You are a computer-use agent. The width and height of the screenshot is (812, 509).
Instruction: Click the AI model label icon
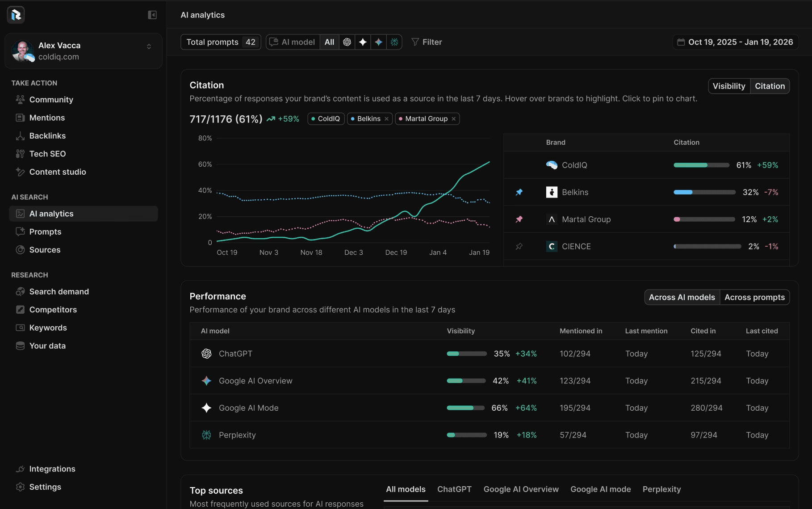tap(273, 42)
